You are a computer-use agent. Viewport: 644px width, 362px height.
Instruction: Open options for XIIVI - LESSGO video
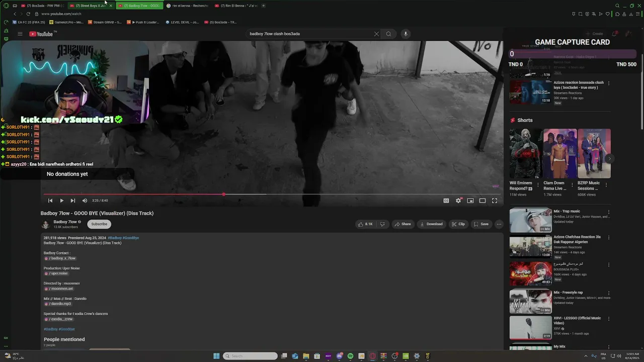click(609, 319)
